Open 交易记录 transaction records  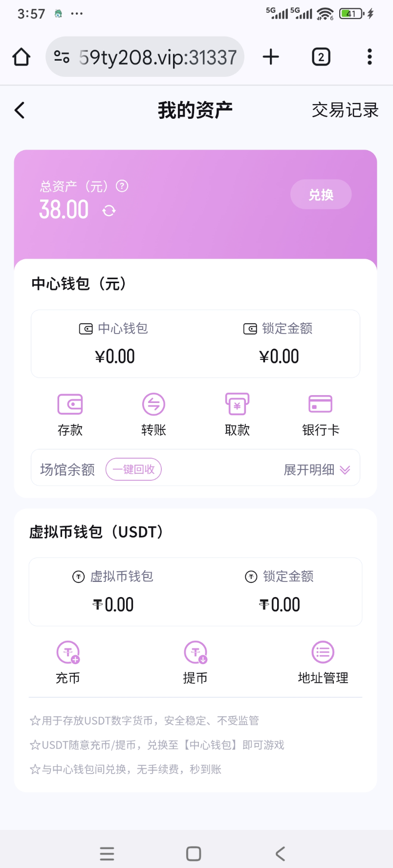point(345,111)
